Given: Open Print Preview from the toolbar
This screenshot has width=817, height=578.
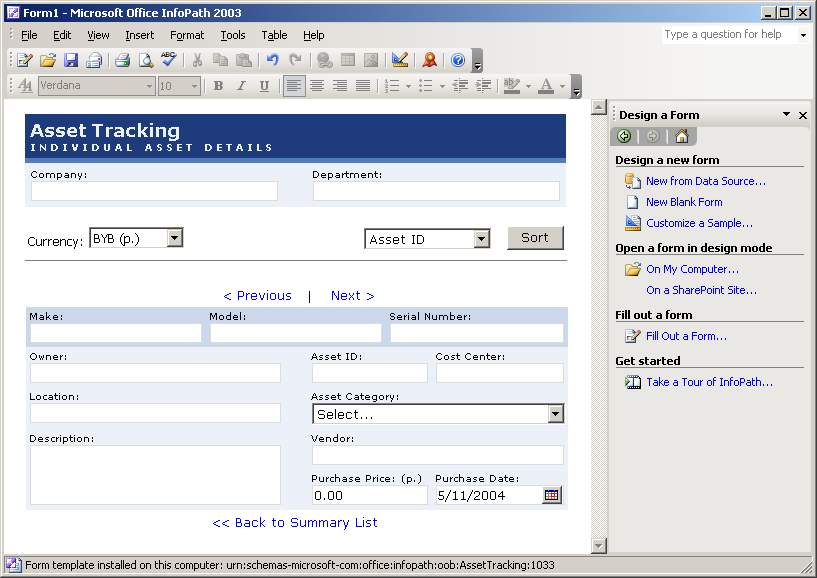Looking at the screenshot, I should pyautogui.click(x=146, y=60).
